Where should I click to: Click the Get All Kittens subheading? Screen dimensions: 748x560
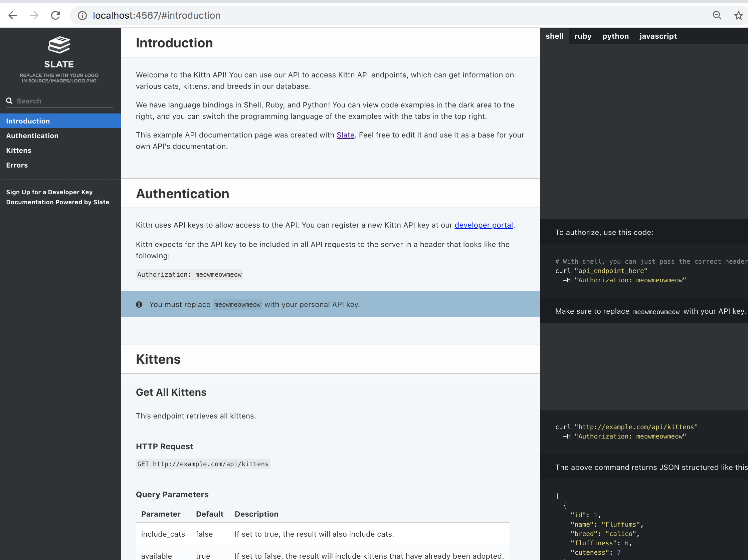[x=171, y=392]
